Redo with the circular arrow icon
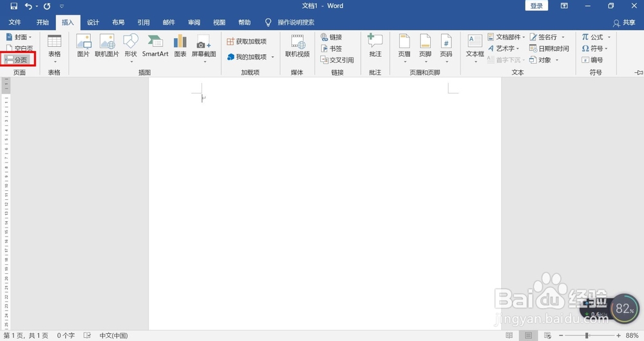Screen dimensions: 644x341 (47, 6)
